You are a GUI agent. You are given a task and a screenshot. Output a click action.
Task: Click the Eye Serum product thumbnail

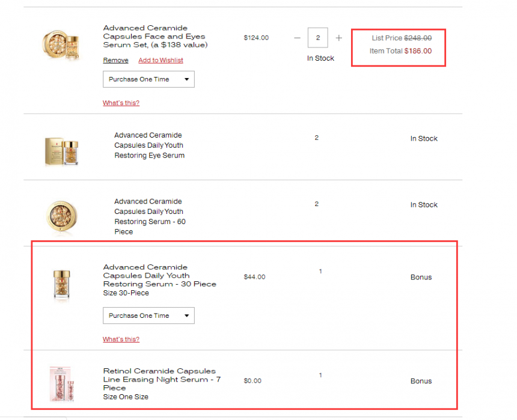[x=62, y=151]
